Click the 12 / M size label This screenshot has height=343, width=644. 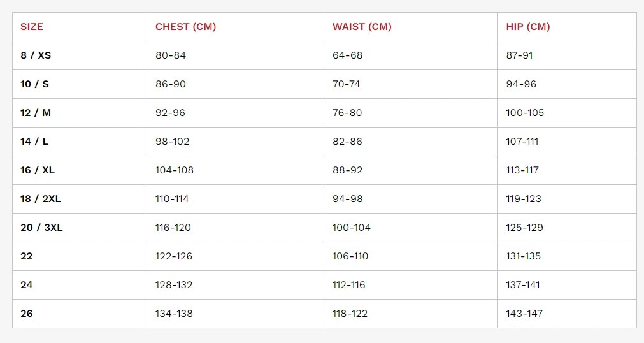tap(36, 113)
